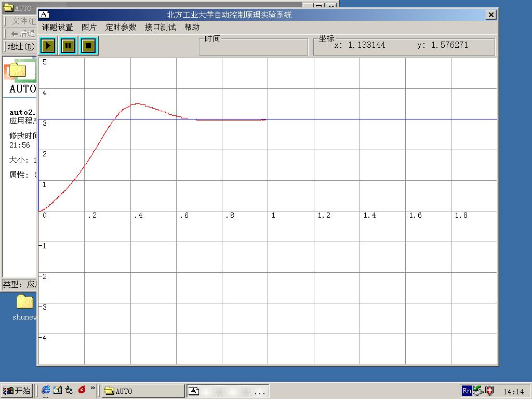532x399 pixels.
Task: Stop the experiment with the square button
Action: tap(88, 46)
